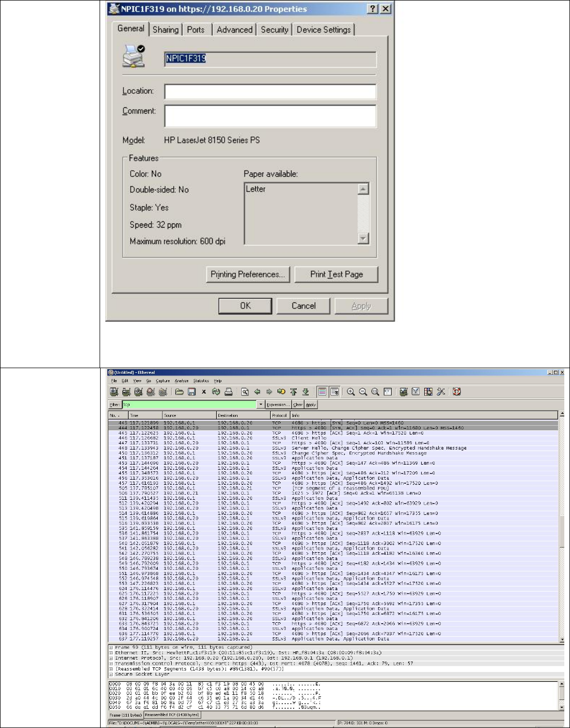Jump to last packet toolbar icon

pyautogui.click(x=305, y=392)
